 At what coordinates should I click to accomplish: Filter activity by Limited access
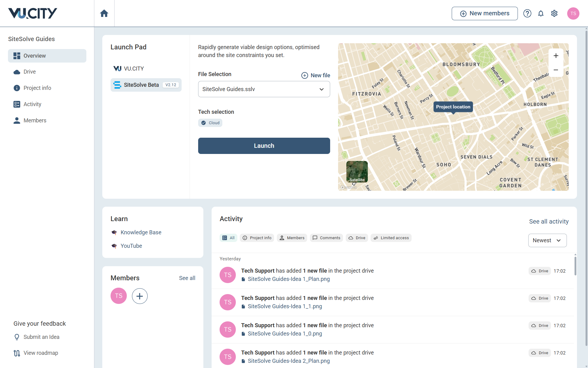click(x=391, y=238)
